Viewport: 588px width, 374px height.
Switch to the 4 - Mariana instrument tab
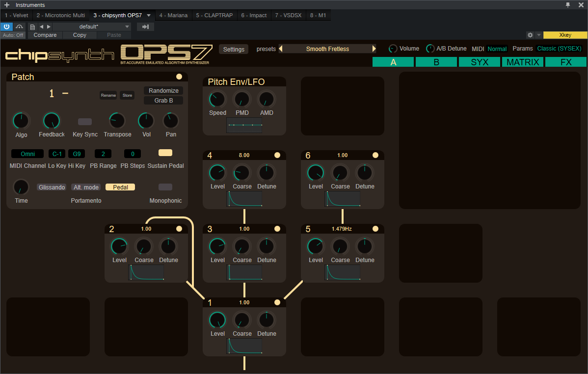(x=173, y=15)
